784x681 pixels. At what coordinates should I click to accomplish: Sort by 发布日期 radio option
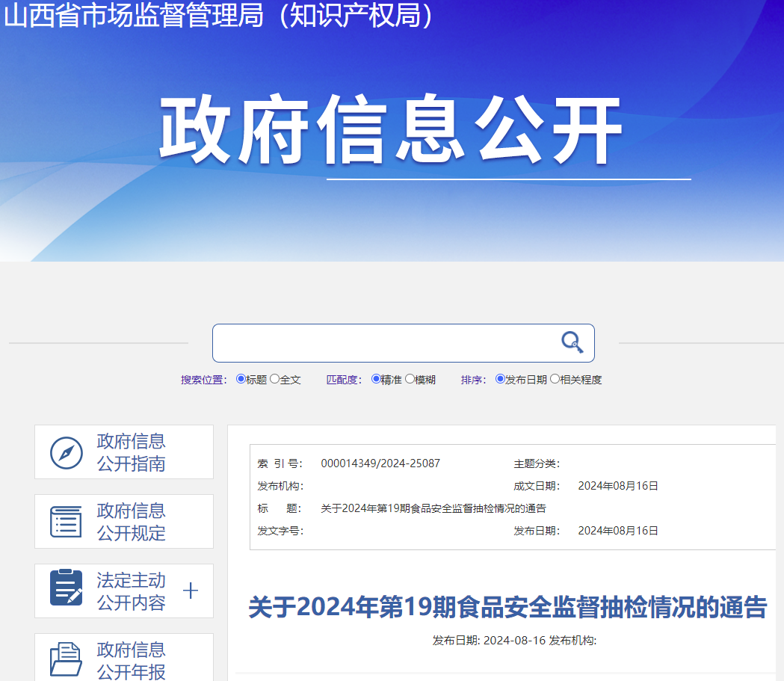[500, 379]
